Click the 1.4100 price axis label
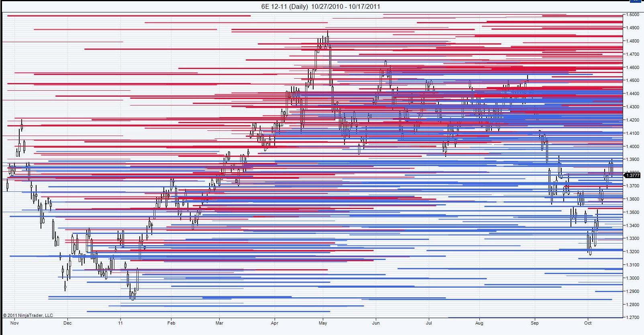The width and height of the screenshot is (644, 335). pos(633,134)
